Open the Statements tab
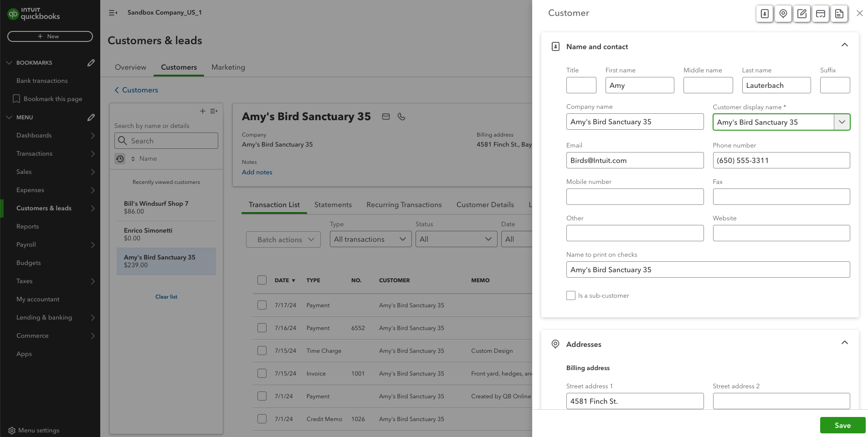This screenshot has width=868, height=437. pyautogui.click(x=333, y=205)
